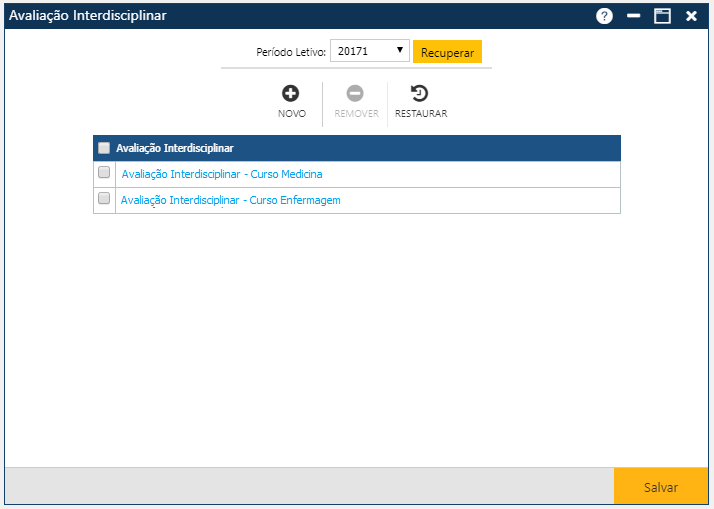
Task: Maximize the Avaliação Interdisciplinar window
Action: coord(662,16)
